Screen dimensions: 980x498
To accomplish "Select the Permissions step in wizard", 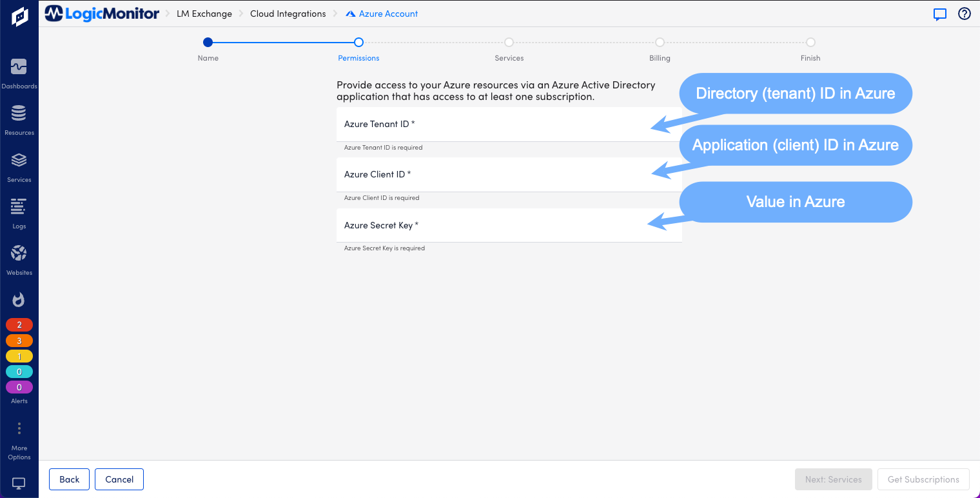I will [x=358, y=49].
